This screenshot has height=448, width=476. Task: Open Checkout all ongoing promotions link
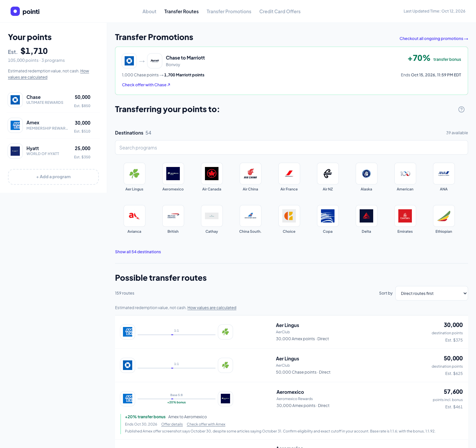point(434,39)
